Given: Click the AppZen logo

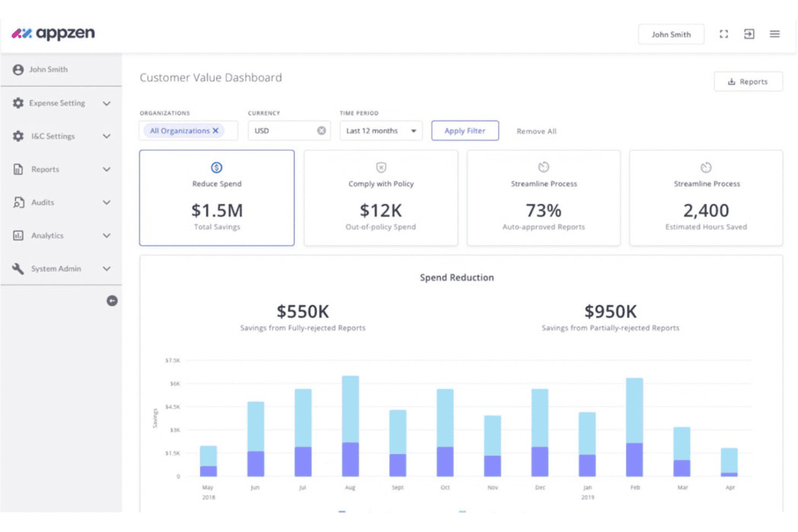Looking at the screenshot, I should [x=53, y=33].
